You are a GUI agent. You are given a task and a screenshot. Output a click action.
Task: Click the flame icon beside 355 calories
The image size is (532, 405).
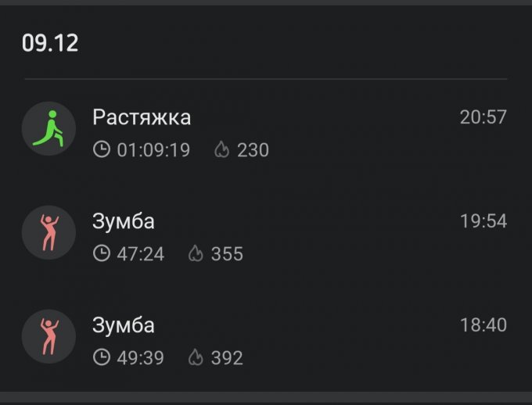[x=196, y=253]
